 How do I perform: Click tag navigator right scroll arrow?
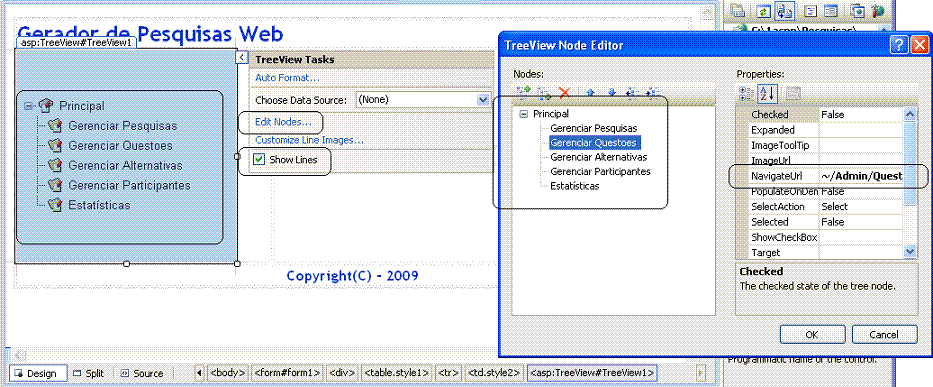(x=701, y=373)
